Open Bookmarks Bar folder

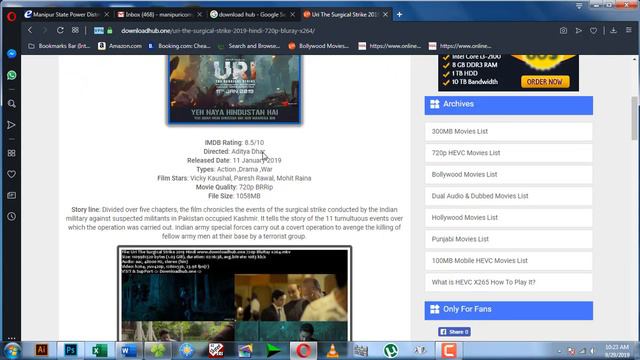click(59, 46)
